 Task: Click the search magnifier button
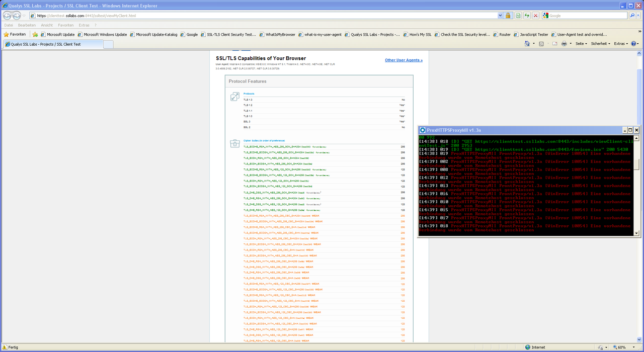point(632,16)
